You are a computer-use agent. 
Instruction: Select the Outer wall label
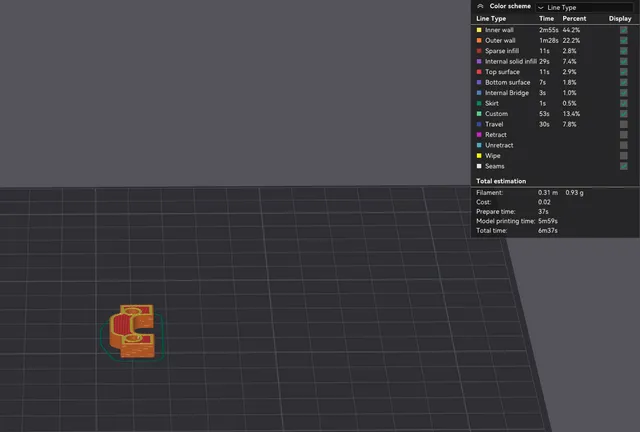coord(500,40)
